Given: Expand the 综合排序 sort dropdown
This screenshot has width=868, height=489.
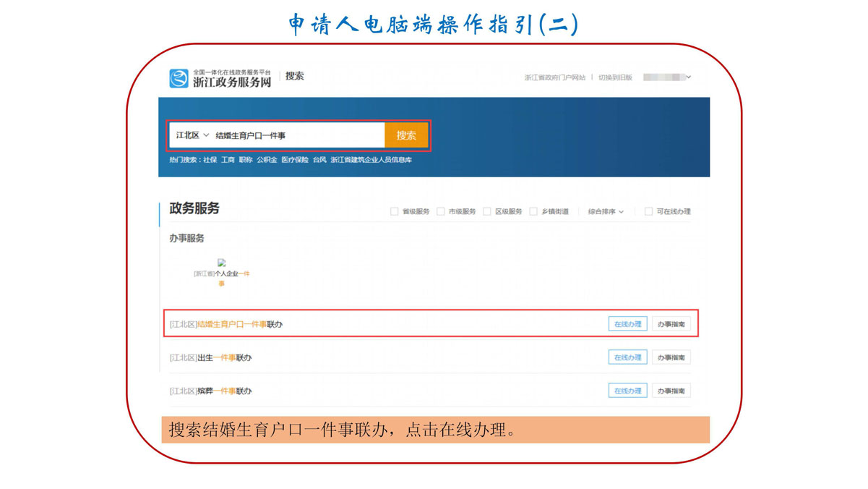Looking at the screenshot, I should click(606, 212).
